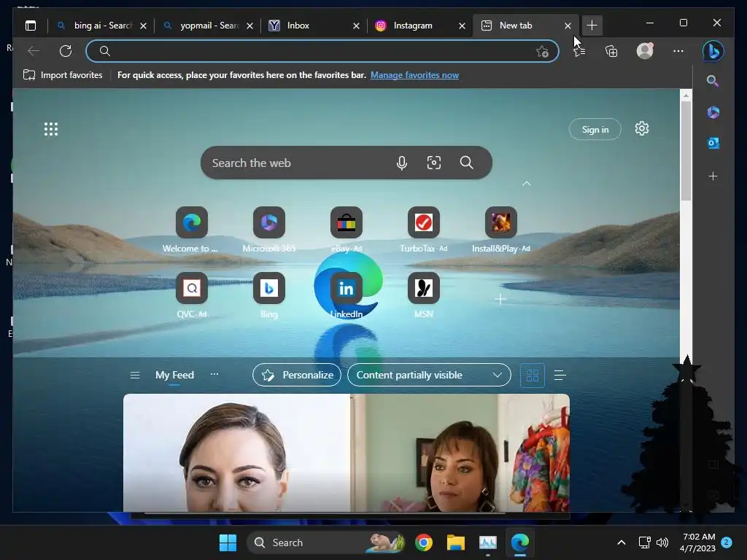Show hidden tray icons chevron
The image size is (747, 560).
coord(622,542)
